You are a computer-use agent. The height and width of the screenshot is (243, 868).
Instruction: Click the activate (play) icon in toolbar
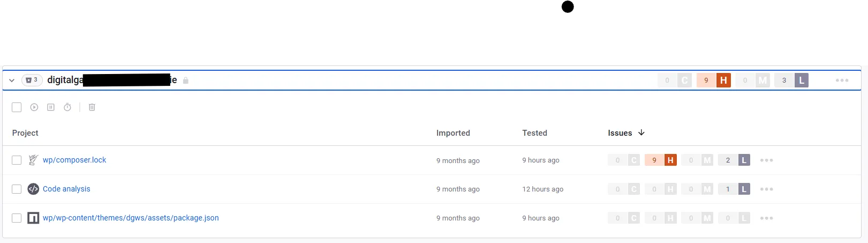tap(34, 107)
